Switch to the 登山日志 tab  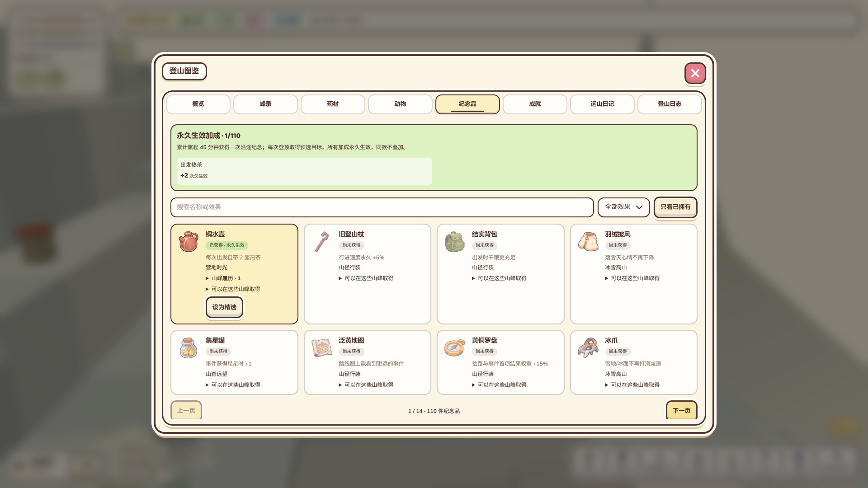[x=670, y=104]
